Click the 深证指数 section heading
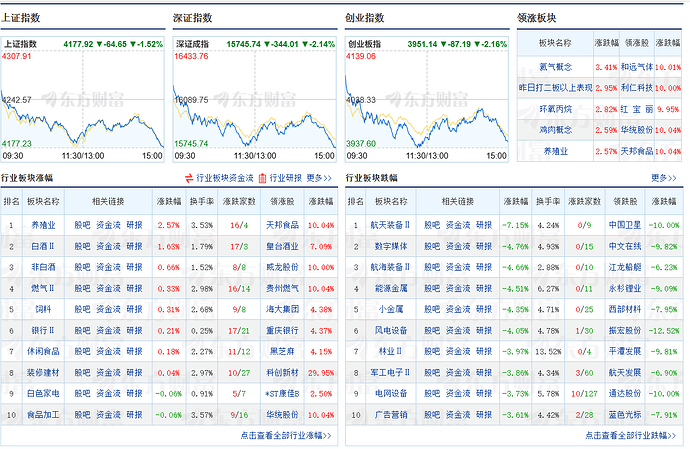Viewport: 690px width, 449px height. [192, 18]
